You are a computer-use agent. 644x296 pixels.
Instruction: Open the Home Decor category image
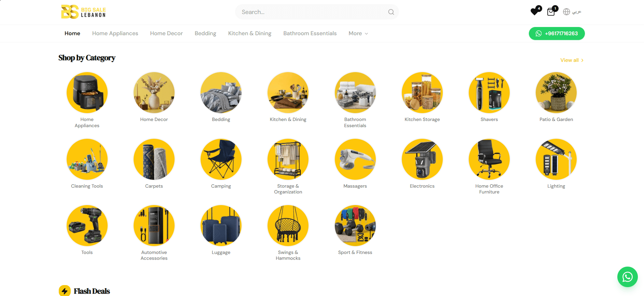[x=154, y=93]
